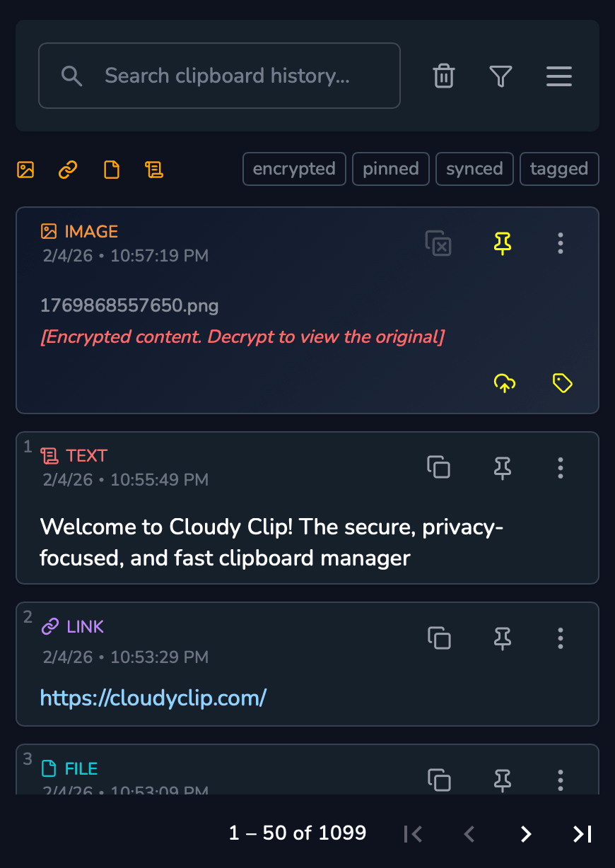Click the cloud upload icon on IMAGE clip
The height and width of the screenshot is (868, 615).
(504, 383)
